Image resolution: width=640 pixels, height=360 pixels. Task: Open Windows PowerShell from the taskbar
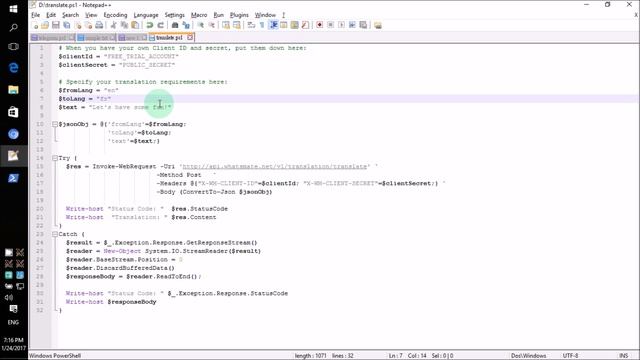(13, 178)
